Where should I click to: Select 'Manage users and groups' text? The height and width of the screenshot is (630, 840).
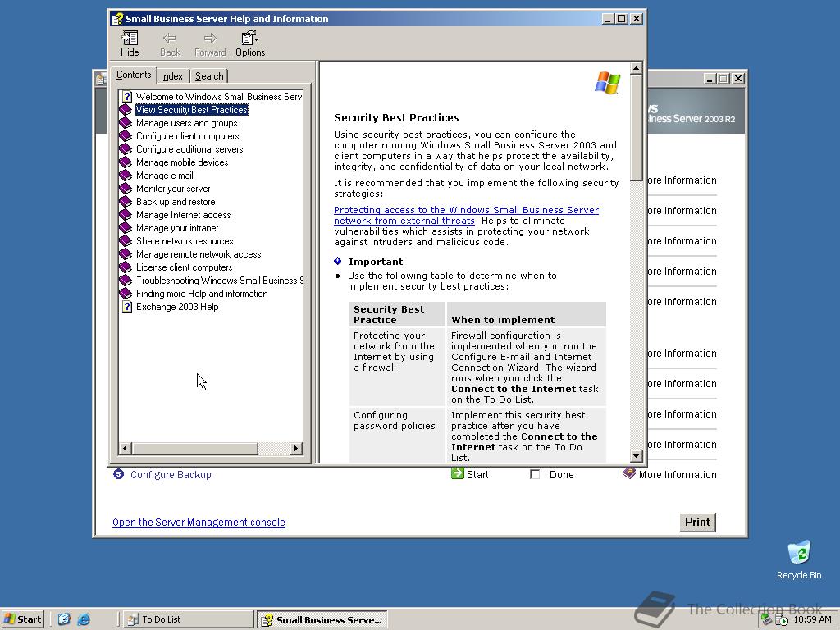(186, 123)
